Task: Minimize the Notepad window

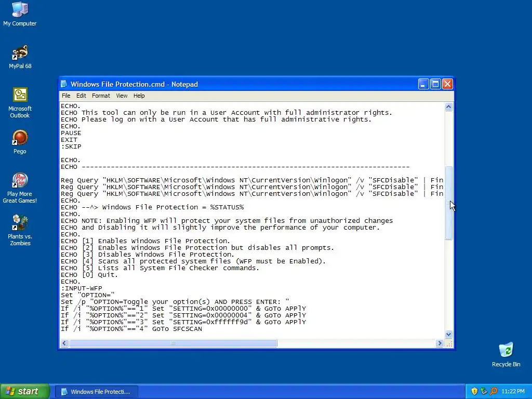Action: (x=423, y=84)
